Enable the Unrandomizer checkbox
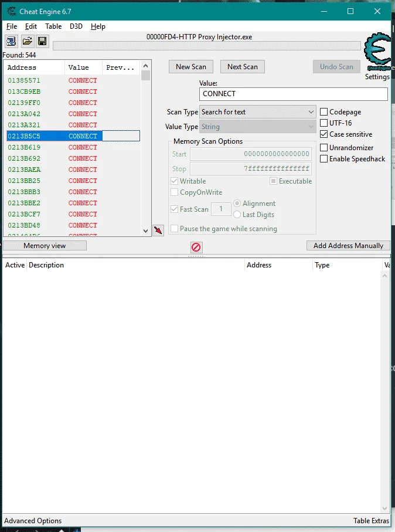This screenshot has width=395, height=532. tap(324, 148)
